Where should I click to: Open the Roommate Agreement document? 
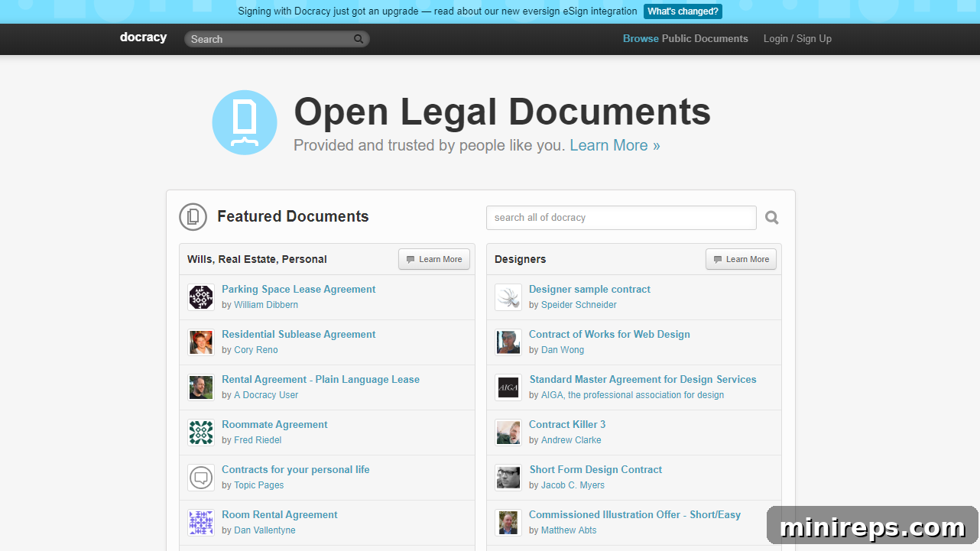tap(274, 424)
